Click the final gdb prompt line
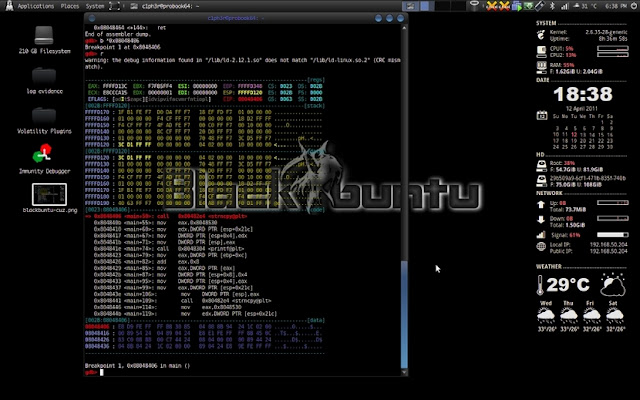This screenshot has height=400, width=640. tap(94, 372)
